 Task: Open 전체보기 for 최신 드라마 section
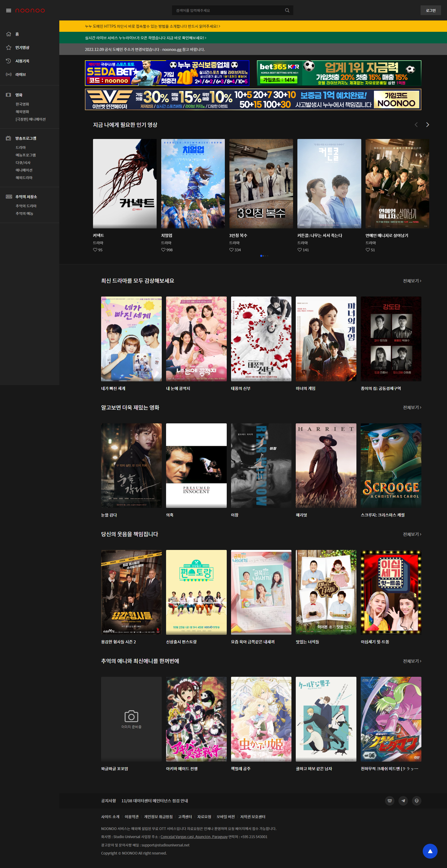coord(412,281)
